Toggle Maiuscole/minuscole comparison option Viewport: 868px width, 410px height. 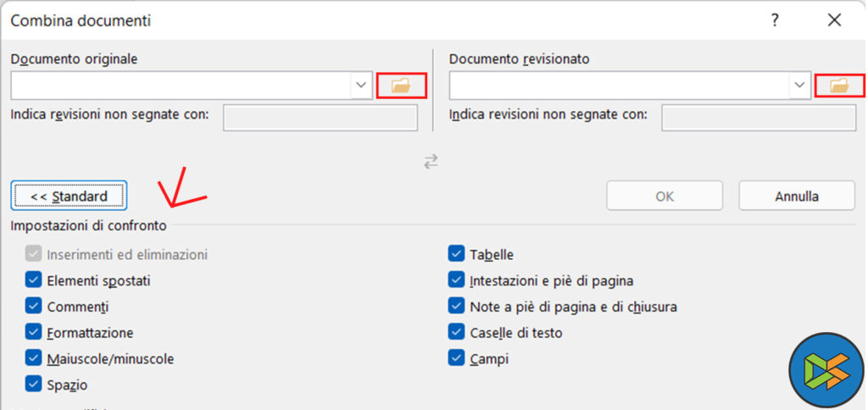click(34, 358)
